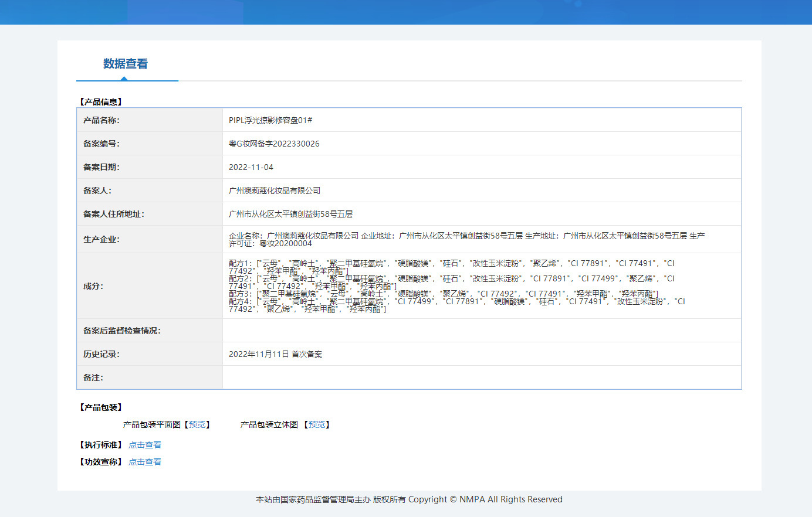Click the 生产企业 row label
The image size is (812, 517).
pos(101,239)
